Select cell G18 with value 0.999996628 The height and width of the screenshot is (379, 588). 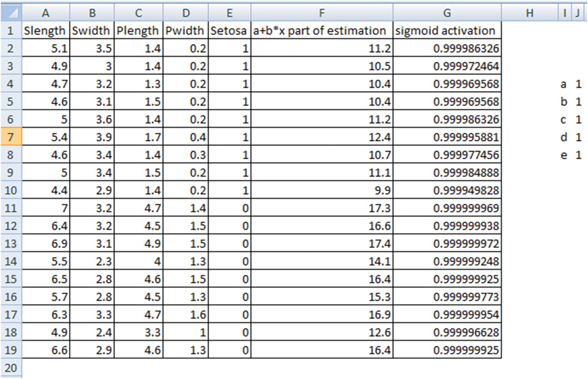pos(447,332)
